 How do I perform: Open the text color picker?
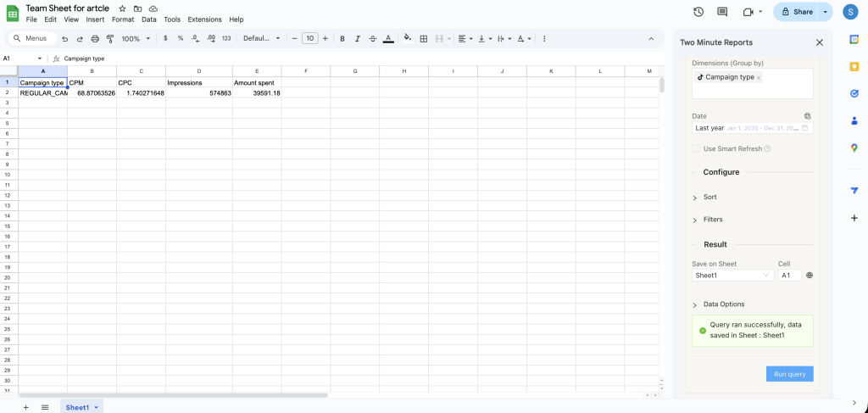pyautogui.click(x=388, y=39)
